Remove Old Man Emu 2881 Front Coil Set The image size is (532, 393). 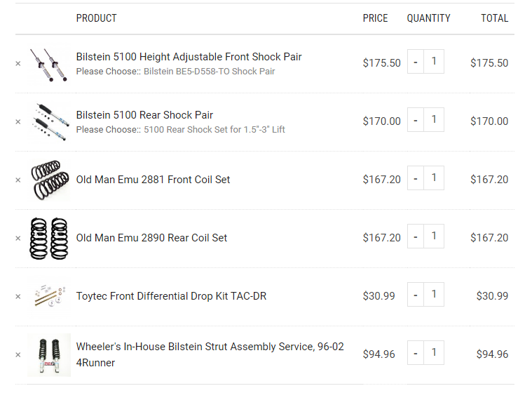click(18, 180)
